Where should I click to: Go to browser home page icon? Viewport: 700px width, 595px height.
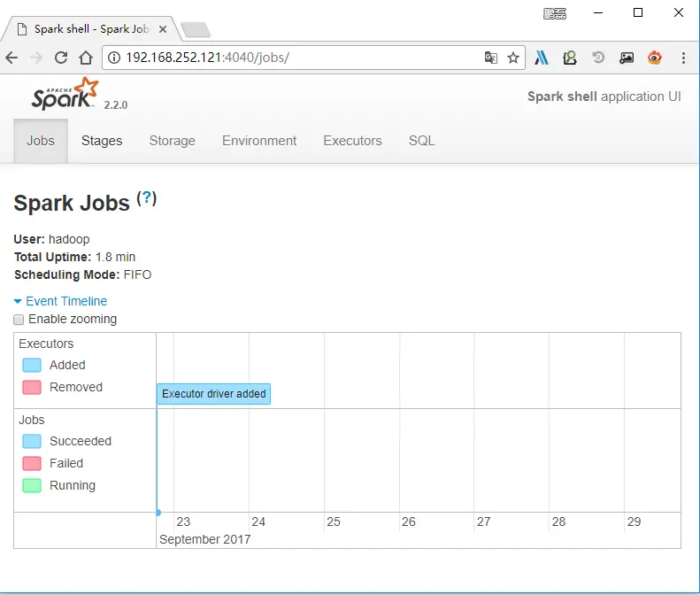coord(86,58)
